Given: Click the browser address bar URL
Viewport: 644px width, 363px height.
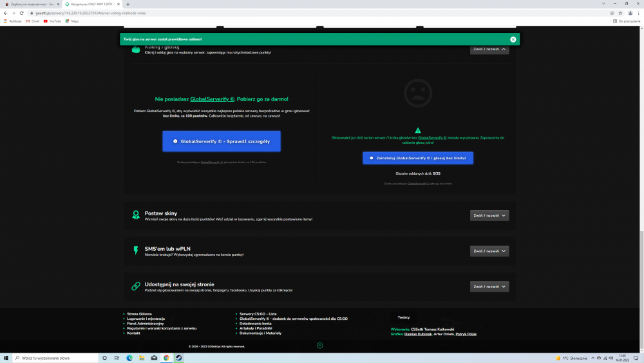Looking at the screenshot, I should click(90, 13).
